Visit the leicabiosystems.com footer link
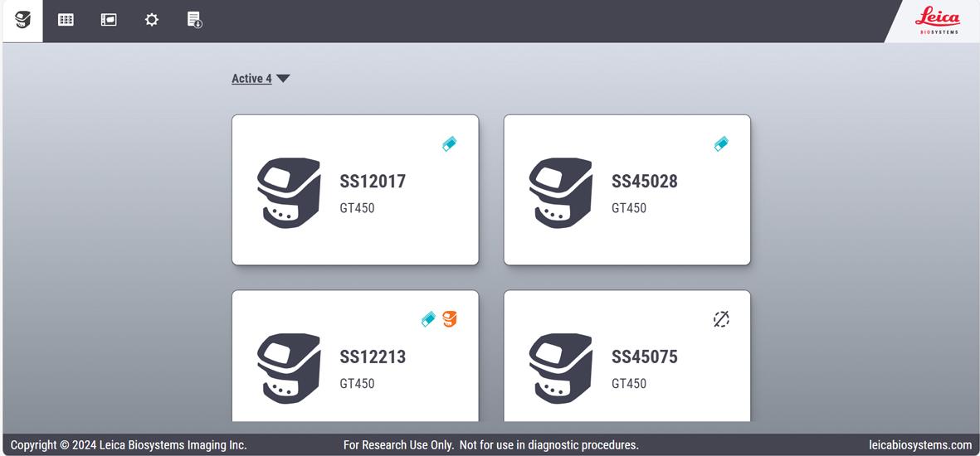 [x=920, y=445]
